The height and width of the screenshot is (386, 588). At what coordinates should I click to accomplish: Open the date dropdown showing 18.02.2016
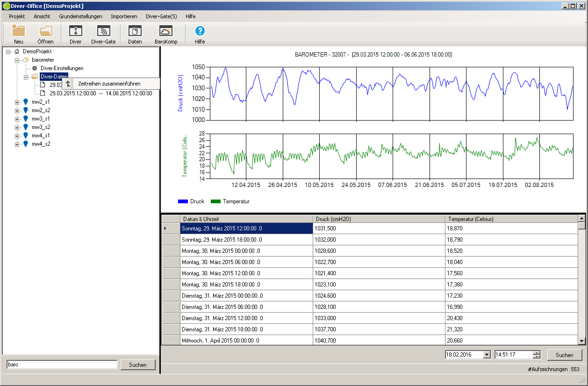[x=487, y=355]
